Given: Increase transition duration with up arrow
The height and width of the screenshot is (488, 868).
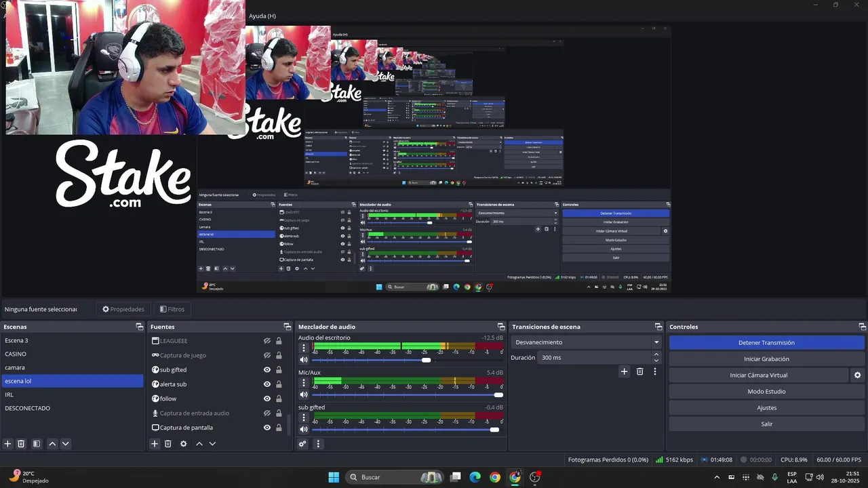Looking at the screenshot, I should (656, 354).
